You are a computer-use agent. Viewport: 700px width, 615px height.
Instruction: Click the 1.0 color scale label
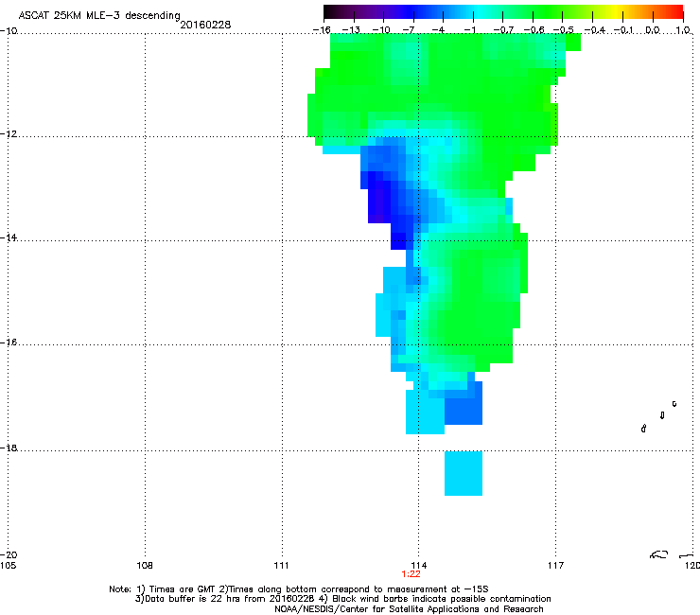click(683, 30)
